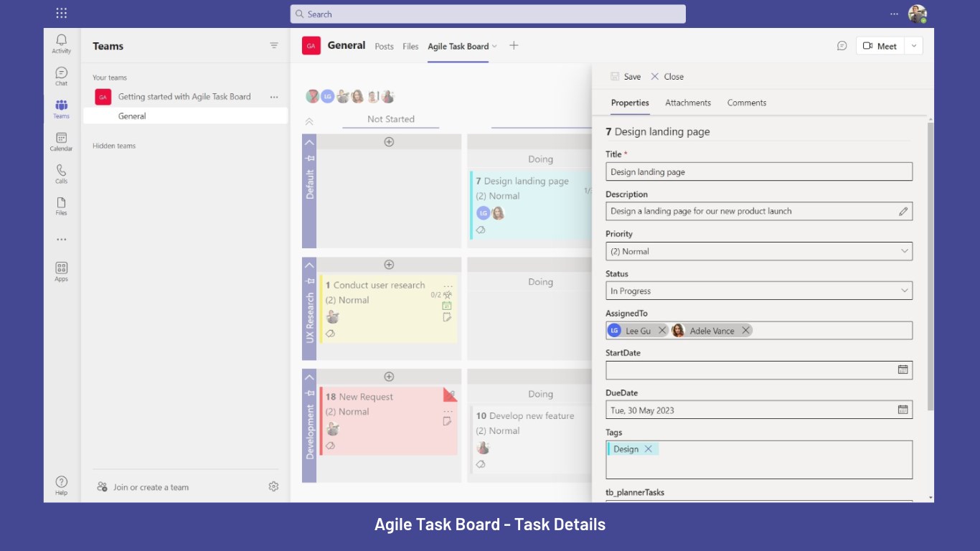Start a meeting with Meet button
The image size is (980, 551).
tap(880, 46)
